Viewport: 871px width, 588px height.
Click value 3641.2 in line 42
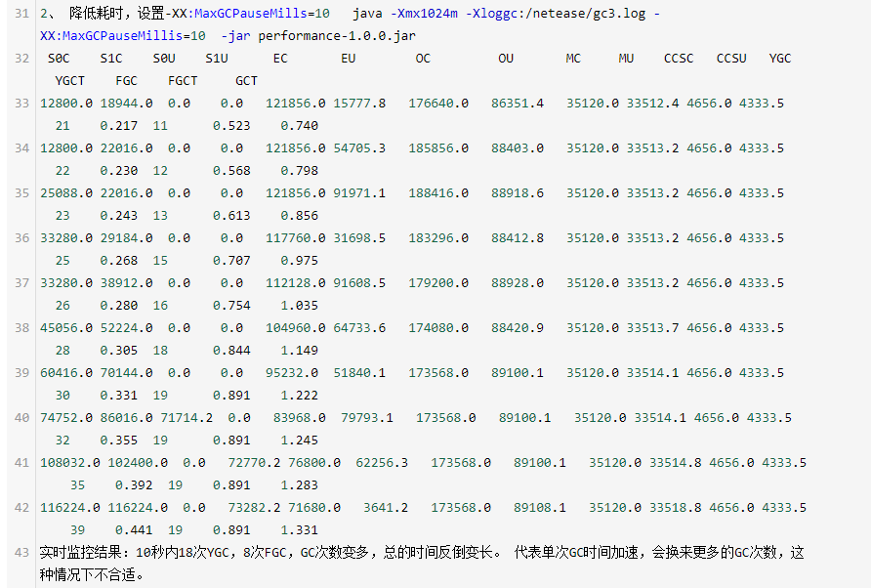pos(386,508)
